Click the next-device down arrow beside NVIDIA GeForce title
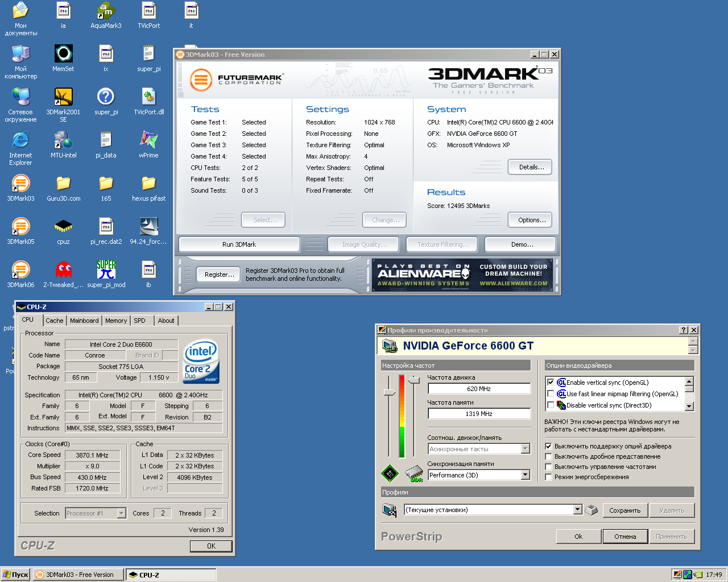This screenshot has width=728, height=582. (693, 350)
